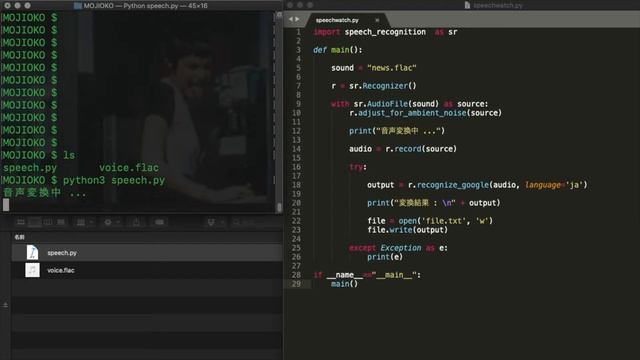
Task: Click 'sr.AudioFile(sound)' on line 9
Action: click(x=396, y=104)
